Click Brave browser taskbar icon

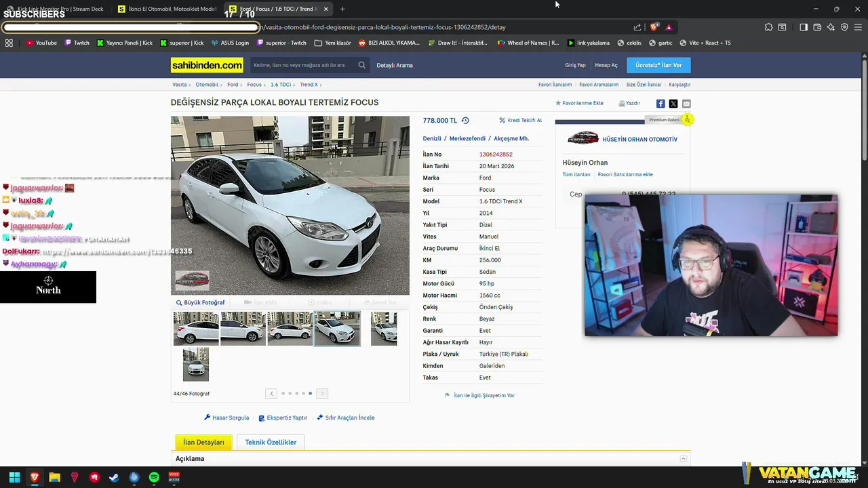[x=35, y=477]
